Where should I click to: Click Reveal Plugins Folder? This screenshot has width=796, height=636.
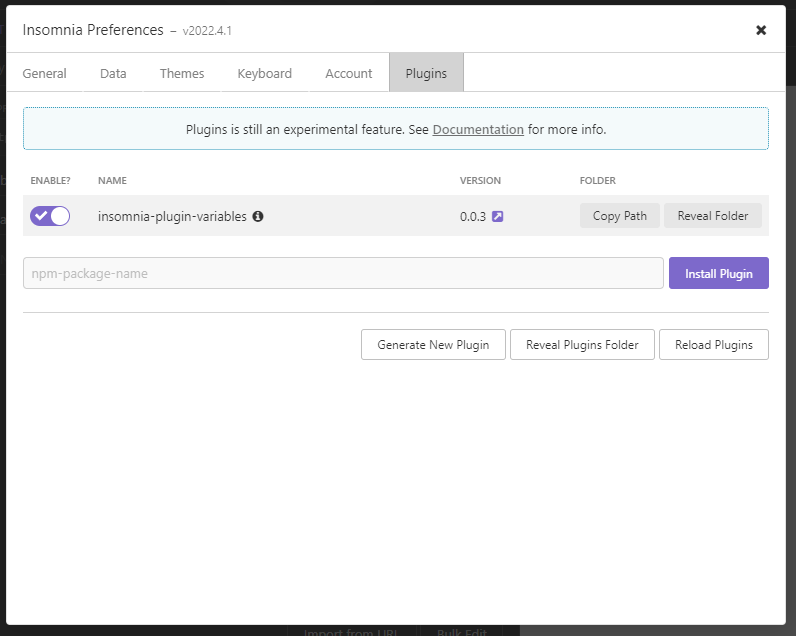pos(582,345)
